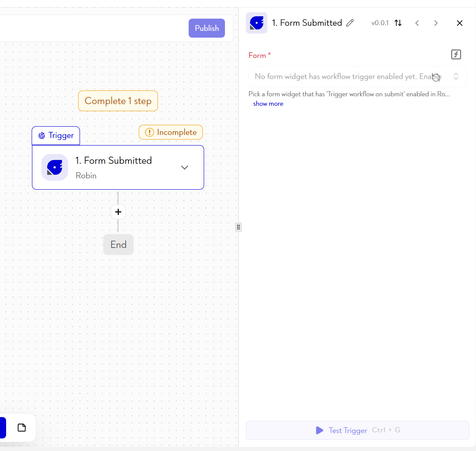Screen dimensions: 476x451
Task: Open the Form dropdown selector
Action: click(358, 77)
